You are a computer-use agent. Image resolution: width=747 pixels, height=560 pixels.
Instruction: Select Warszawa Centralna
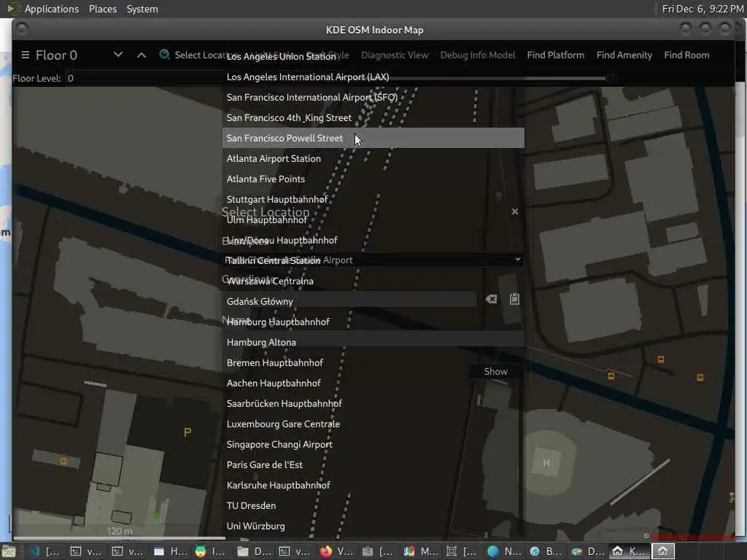[x=373, y=281]
